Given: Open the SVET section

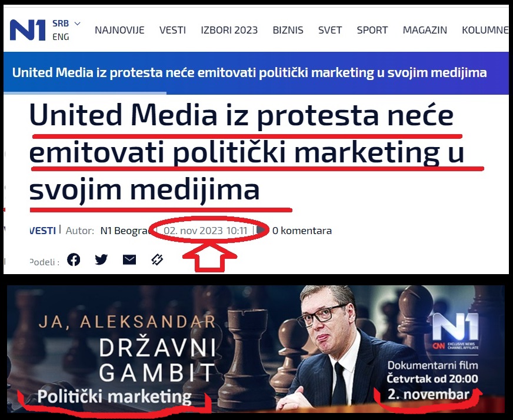Looking at the screenshot, I should (x=330, y=30).
